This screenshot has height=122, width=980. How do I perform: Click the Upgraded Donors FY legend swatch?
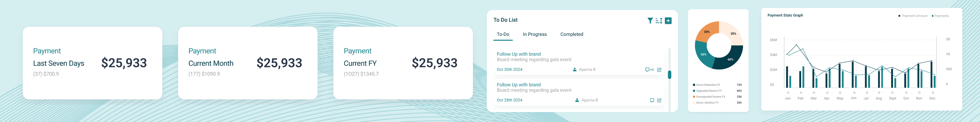[x=694, y=91]
